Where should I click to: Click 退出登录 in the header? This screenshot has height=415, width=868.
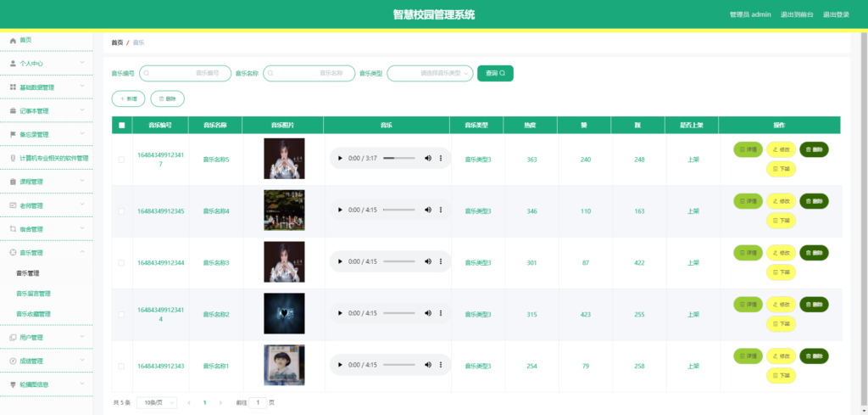(836, 15)
